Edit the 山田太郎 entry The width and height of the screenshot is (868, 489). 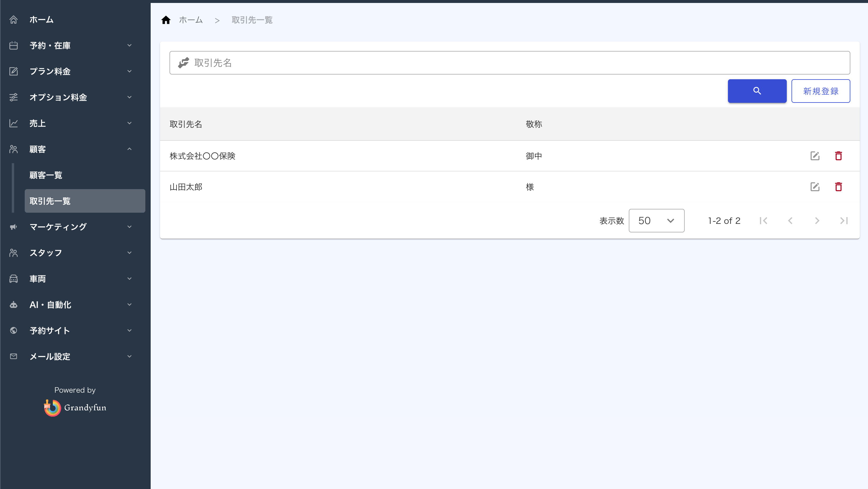coord(815,187)
